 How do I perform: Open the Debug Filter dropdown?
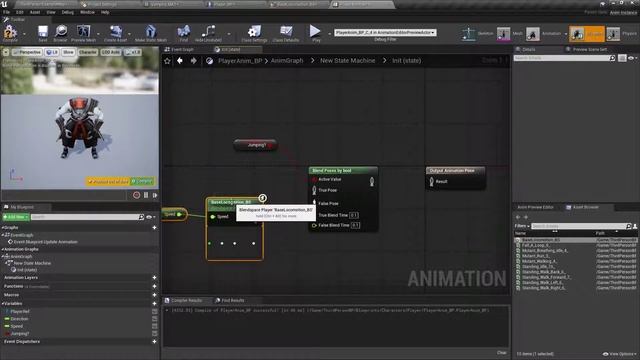click(x=385, y=33)
